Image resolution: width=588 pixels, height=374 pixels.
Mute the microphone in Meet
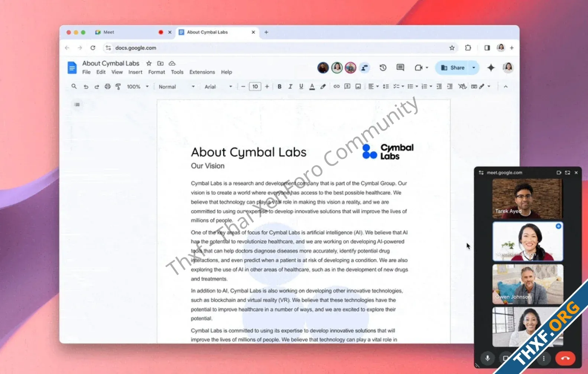488,358
